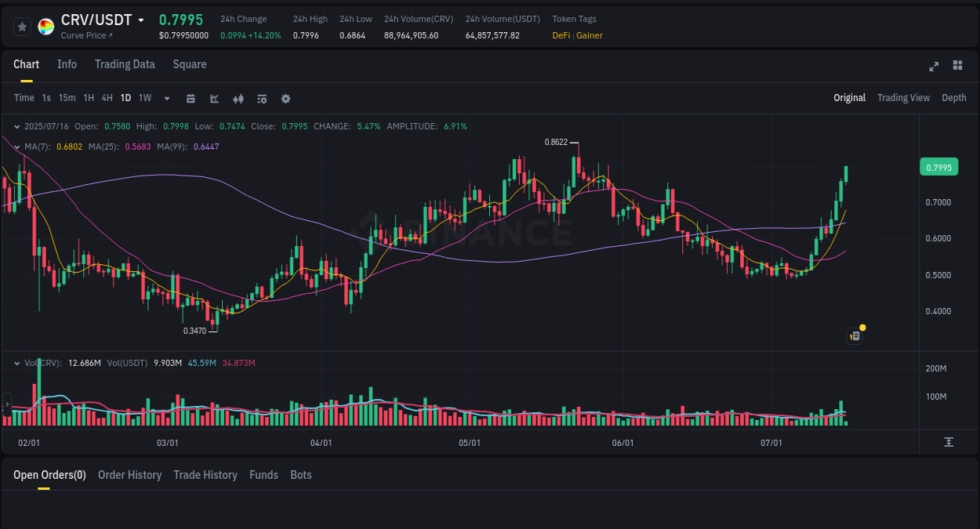Open the indicators comparison icon
The width and height of the screenshot is (980, 529).
[238, 98]
